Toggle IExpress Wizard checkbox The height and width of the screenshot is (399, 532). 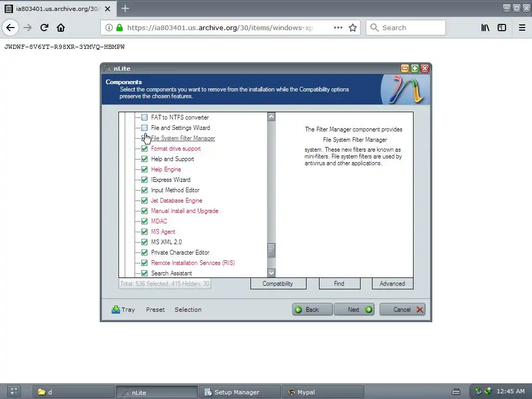click(x=144, y=180)
